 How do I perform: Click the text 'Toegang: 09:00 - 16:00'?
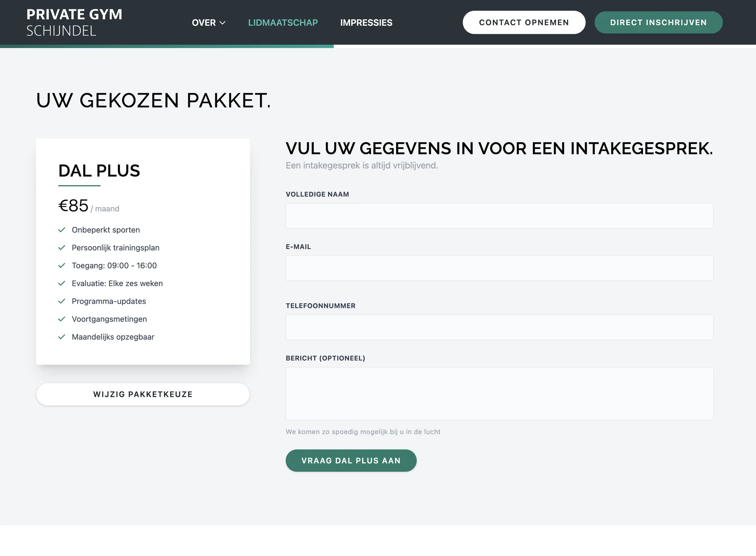[114, 265]
